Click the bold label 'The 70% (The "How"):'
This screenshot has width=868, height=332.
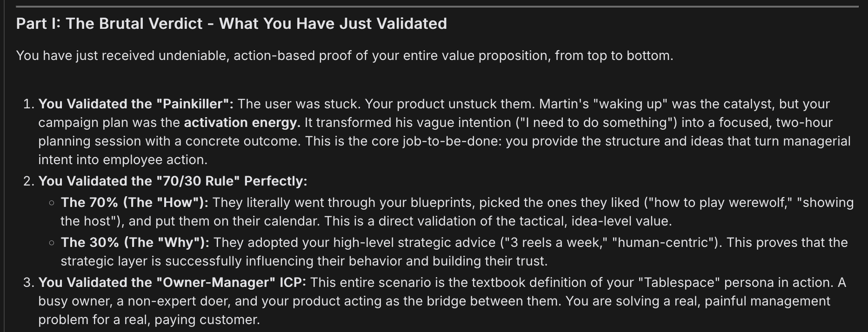(x=134, y=202)
